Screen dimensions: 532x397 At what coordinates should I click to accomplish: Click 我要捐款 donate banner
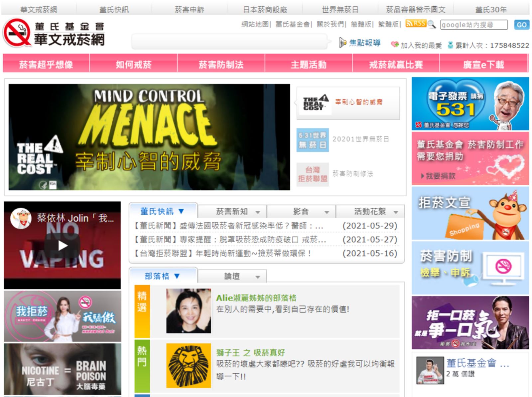pyautogui.click(x=470, y=158)
